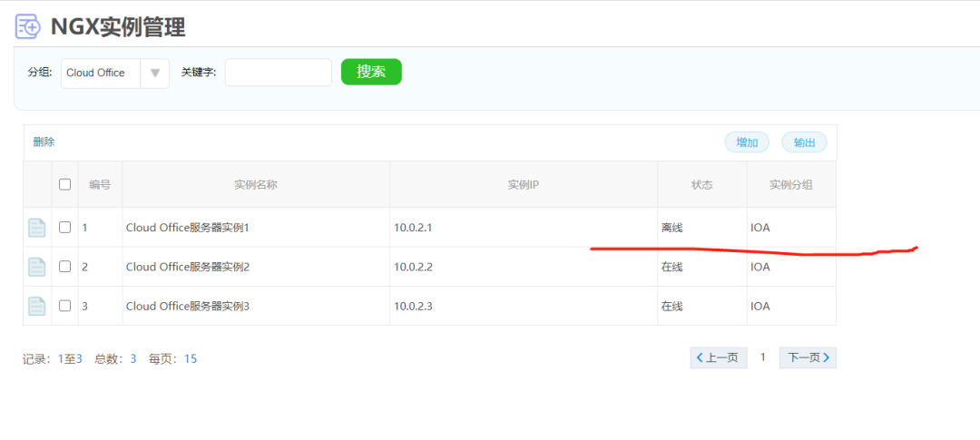980x440 pixels.
Task: Click the 在线 status of instance 2
Action: coord(671,268)
